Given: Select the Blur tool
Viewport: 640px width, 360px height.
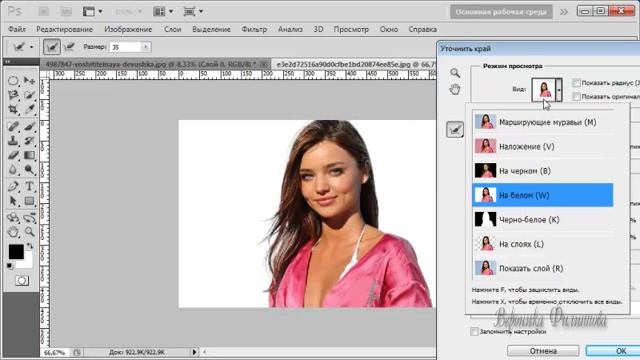Looking at the screenshot, I should pyautogui.click(x=13, y=169).
